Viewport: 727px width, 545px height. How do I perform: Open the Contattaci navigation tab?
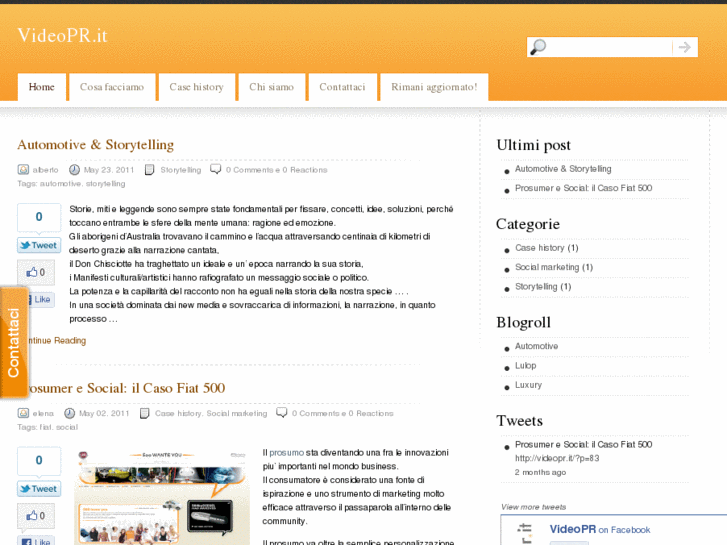point(342,87)
